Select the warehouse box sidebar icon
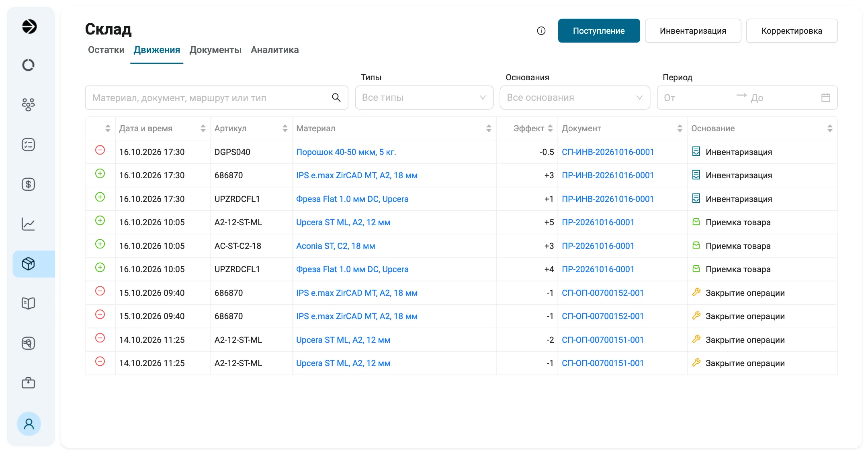Image resolution: width=868 pixels, height=454 pixels. coord(28,264)
